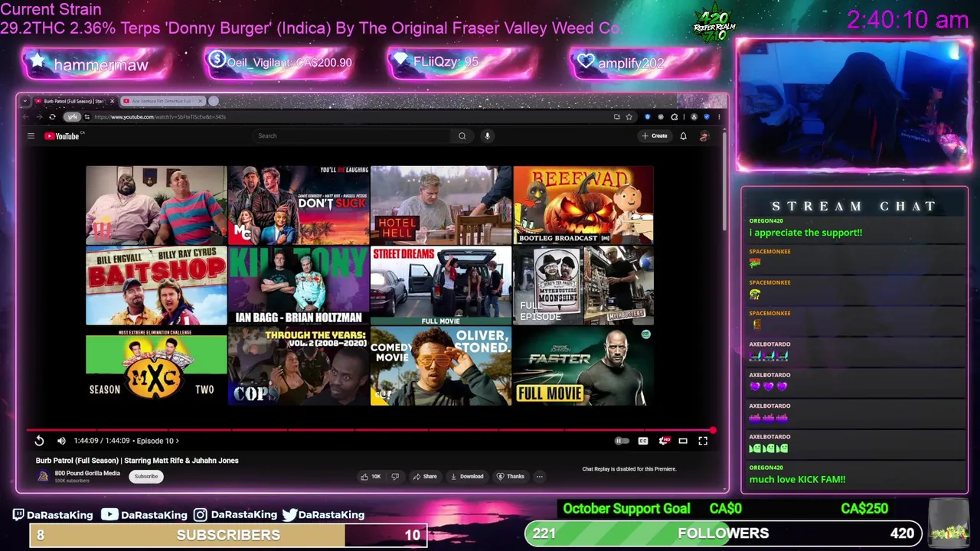
Task: Open the YouTube hamburger guide menu
Action: [x=31, y=136]
